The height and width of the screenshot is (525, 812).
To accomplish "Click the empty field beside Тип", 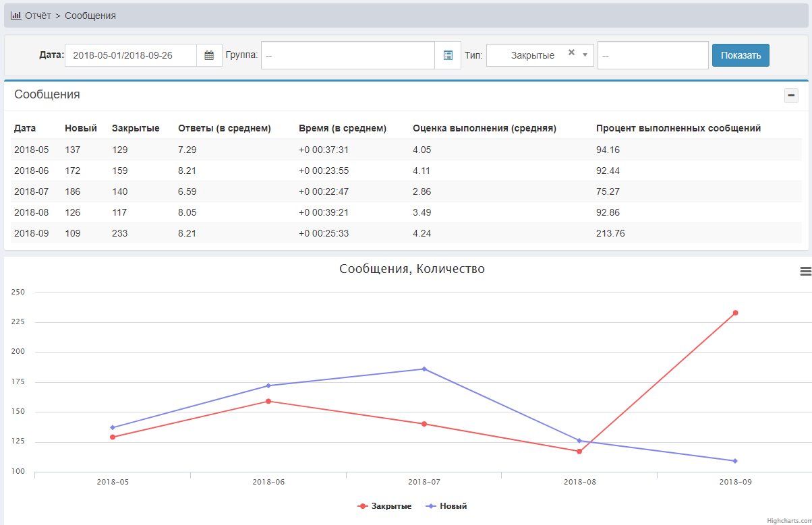I will pos(652,55).
